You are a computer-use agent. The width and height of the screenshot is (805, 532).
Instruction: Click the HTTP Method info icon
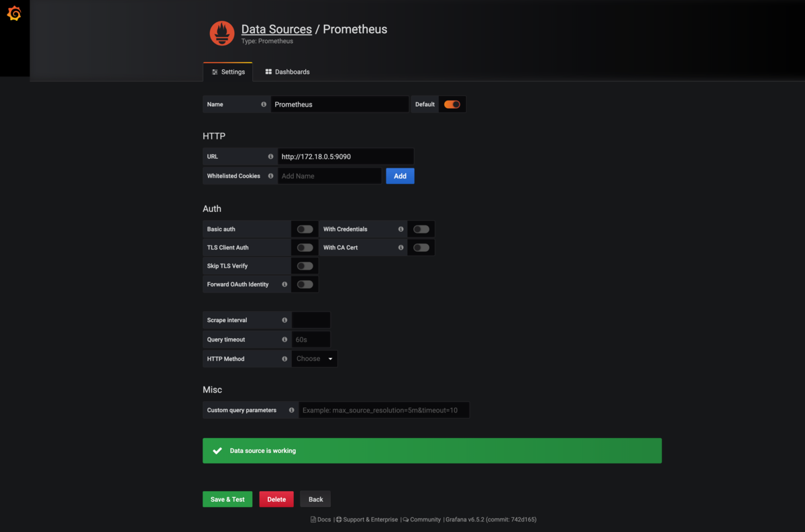coord(284,359)
